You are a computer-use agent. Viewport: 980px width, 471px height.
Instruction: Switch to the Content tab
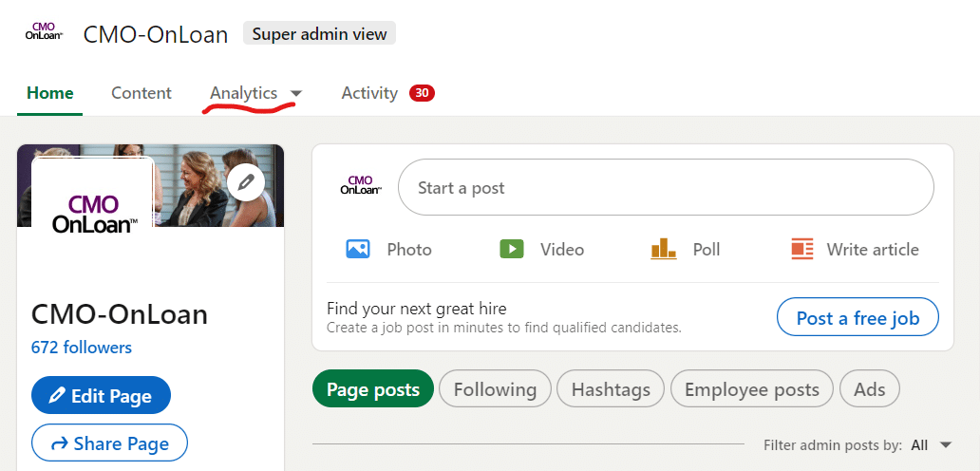(141, 93)
